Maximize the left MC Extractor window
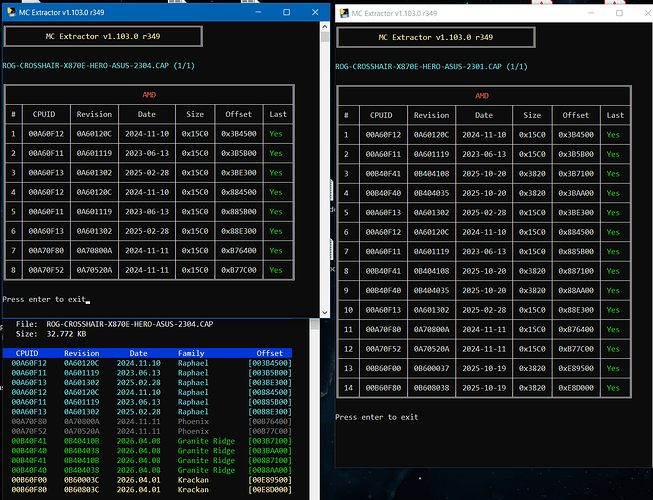The width and height of the screenshot is (653, 500). [287, 12]
